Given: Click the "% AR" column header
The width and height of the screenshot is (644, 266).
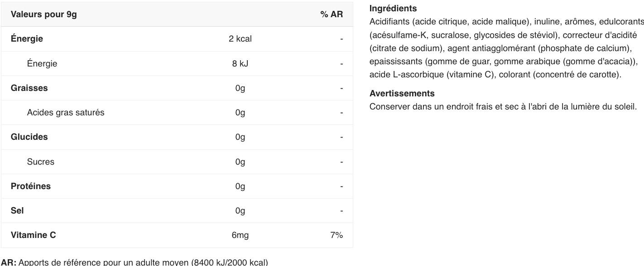Looking at the screenshot, I should click(331, 14).
